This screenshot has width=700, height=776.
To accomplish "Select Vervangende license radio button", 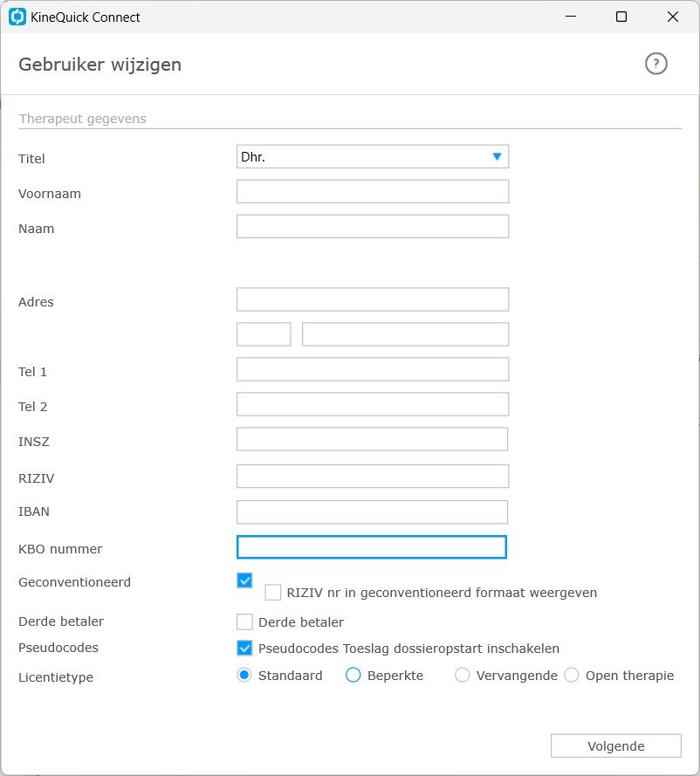I will pos(462,676).
